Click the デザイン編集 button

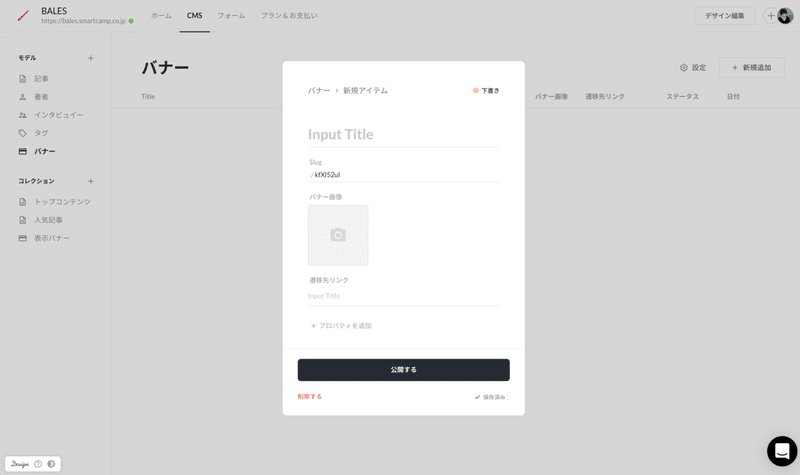[724, 16]
